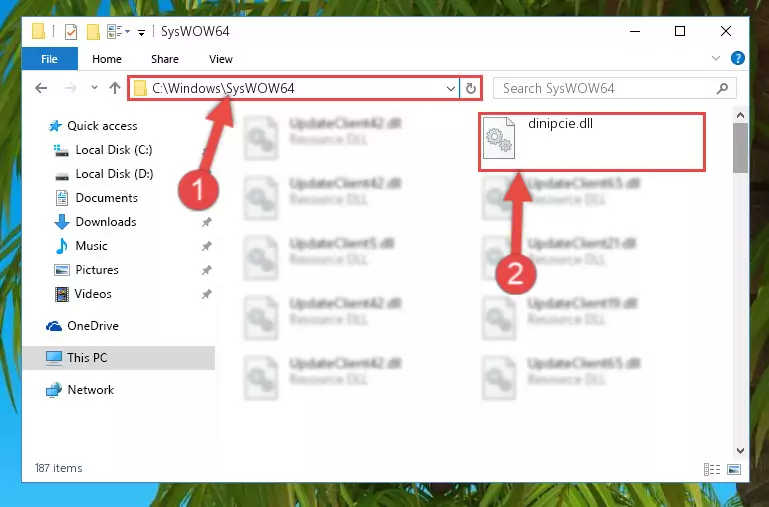Open the Customize Quick Access Toolbar arrow
The height and width of the screenshot is (507, 769).
click(141, 33)
